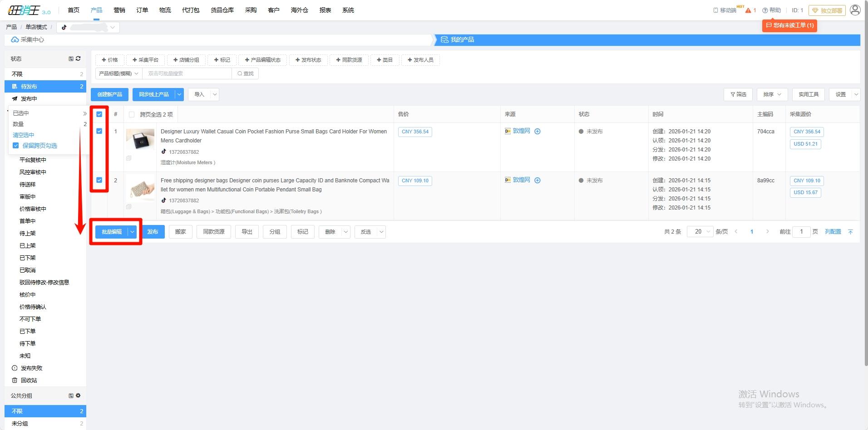
Task: Open the 排序 sort dropdown
Action: (772, 94)
